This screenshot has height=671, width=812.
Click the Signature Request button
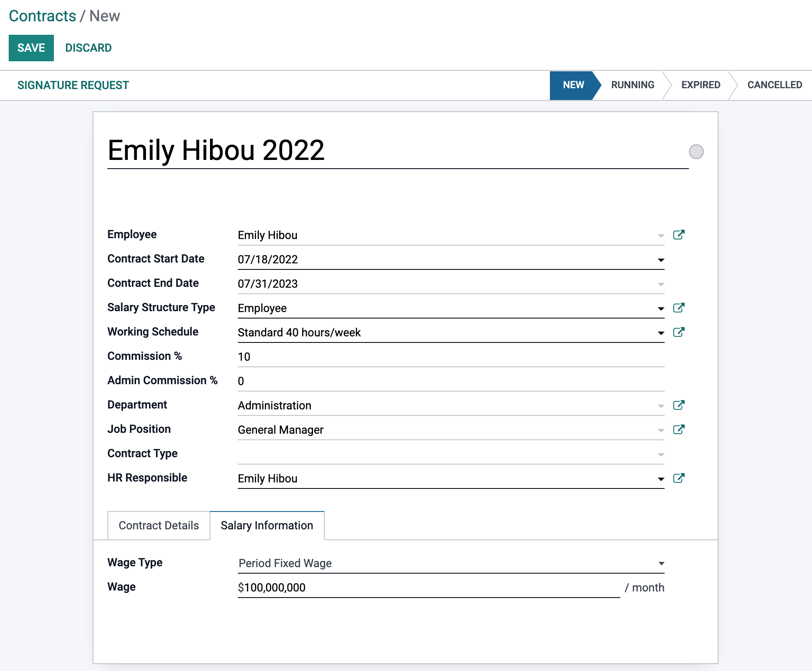73,85
